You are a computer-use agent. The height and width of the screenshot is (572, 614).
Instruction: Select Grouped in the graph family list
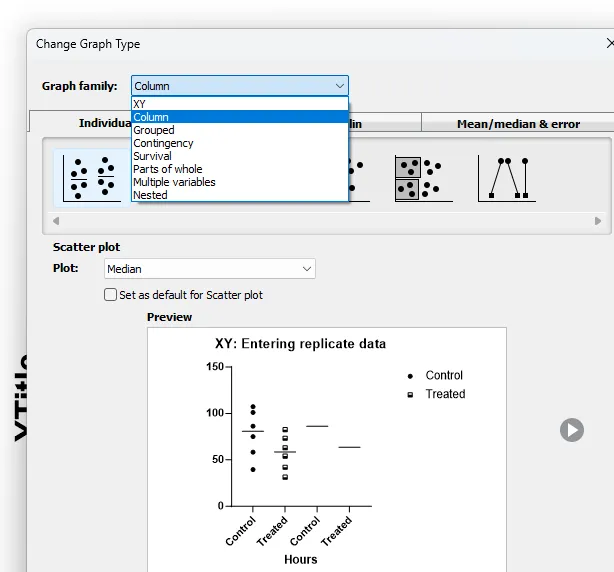(x=154, y=130)
